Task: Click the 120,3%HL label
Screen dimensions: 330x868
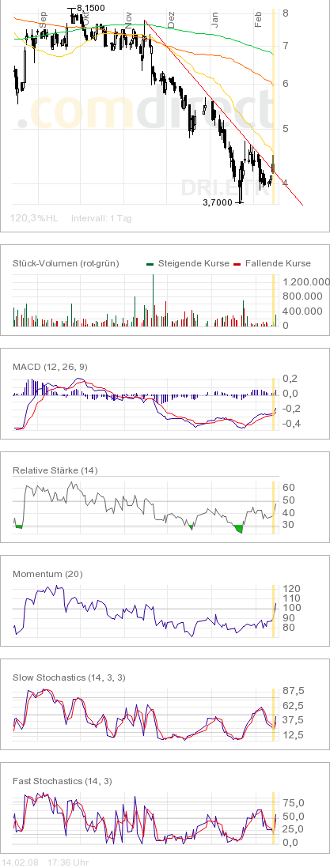Action: coord(34,219)
